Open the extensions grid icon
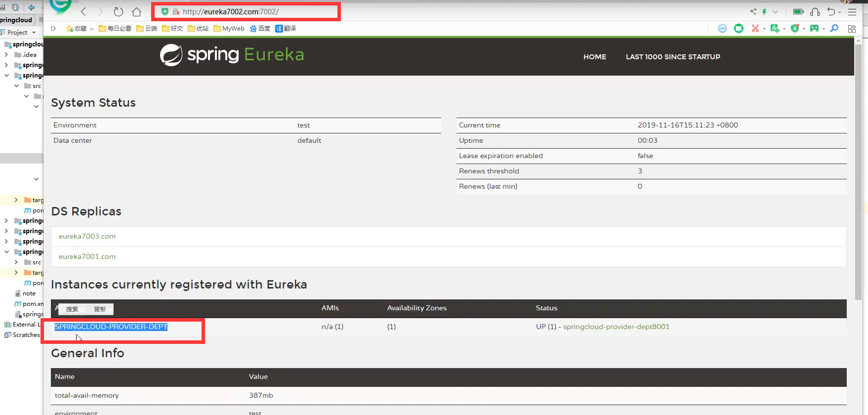Screen dimensions: 868x415 pyautogui.click(x=852, y=29)
